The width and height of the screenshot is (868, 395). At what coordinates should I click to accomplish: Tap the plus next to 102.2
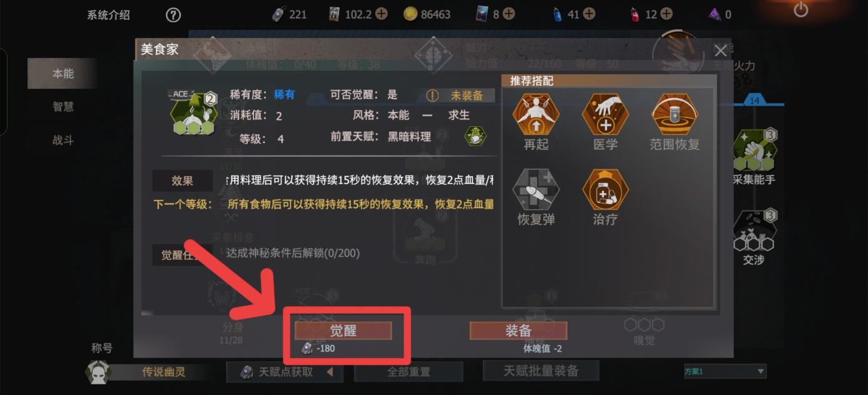click(x=381, y=14)
